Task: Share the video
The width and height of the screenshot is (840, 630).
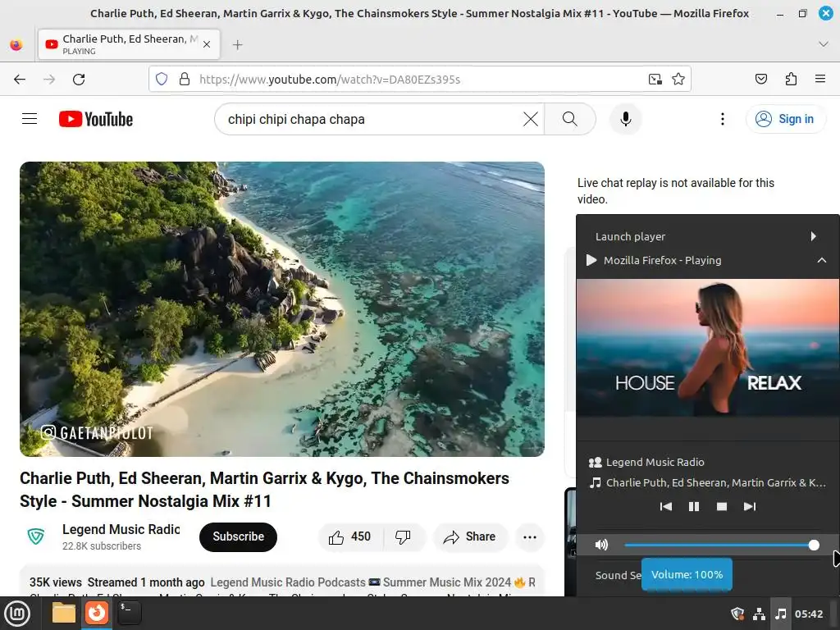Action: coord(470,536)
